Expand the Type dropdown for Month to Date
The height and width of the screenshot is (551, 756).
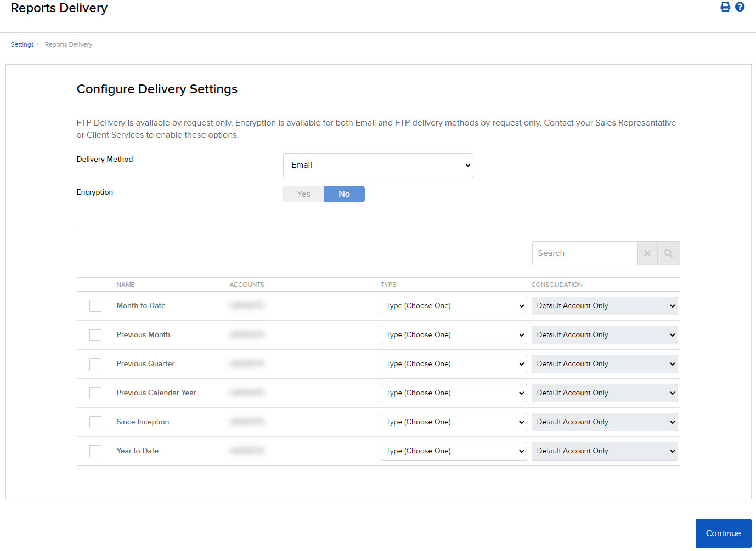453,305
